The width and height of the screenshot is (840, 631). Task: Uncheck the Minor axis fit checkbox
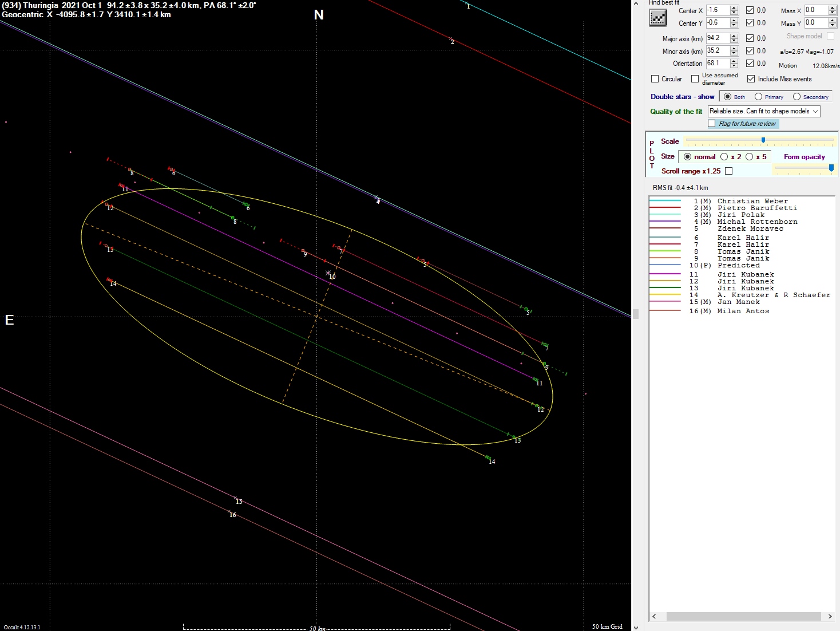750,51
